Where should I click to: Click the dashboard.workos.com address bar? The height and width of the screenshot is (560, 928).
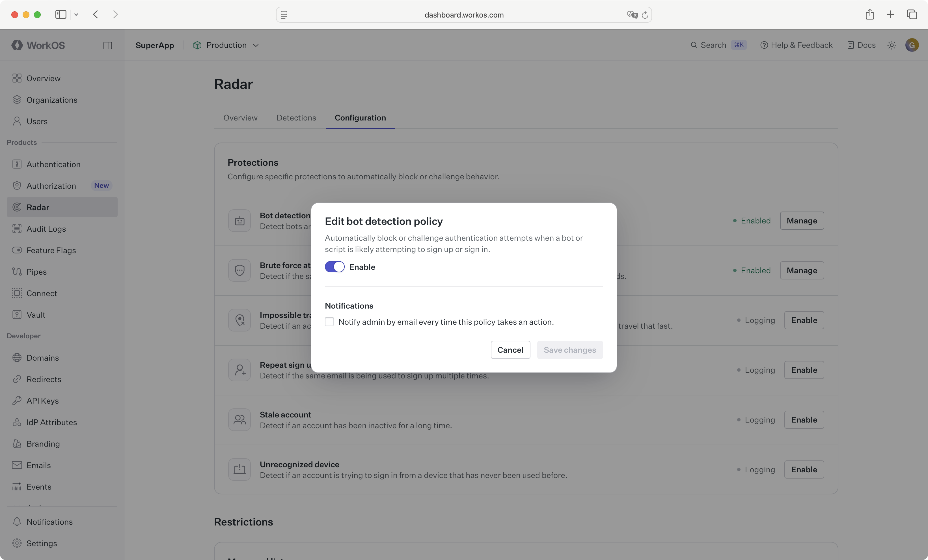464,15
